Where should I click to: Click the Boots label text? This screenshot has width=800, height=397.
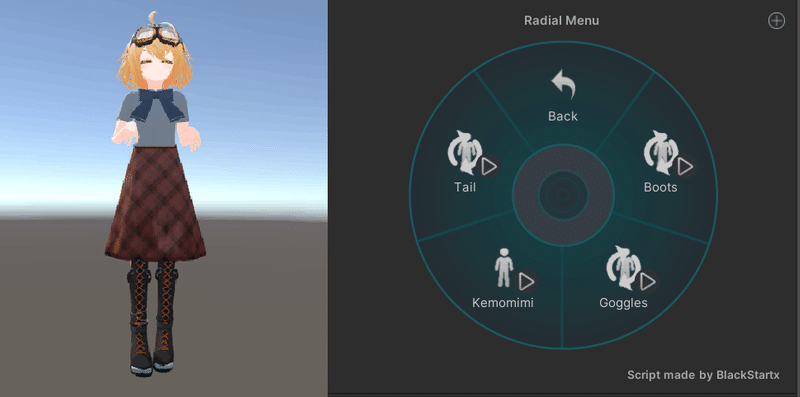(x=661, y=187)
